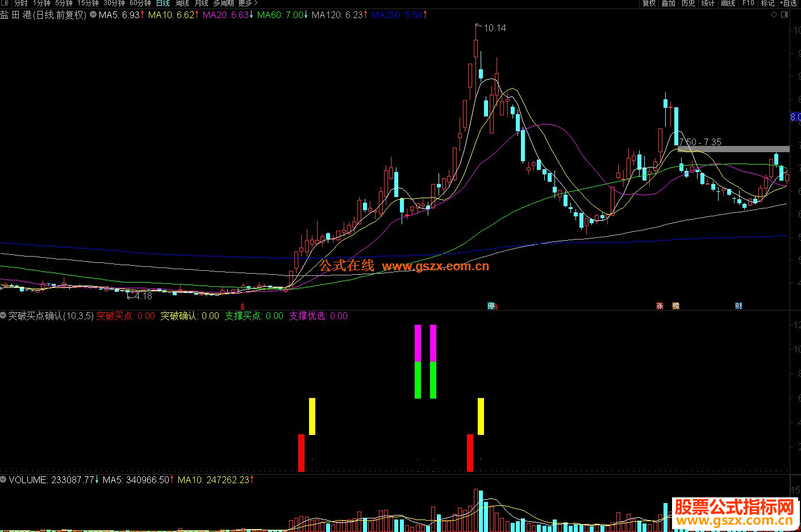Click the 涨 event marker
This screenshot has width=801, height=532.
click(660, 306)
